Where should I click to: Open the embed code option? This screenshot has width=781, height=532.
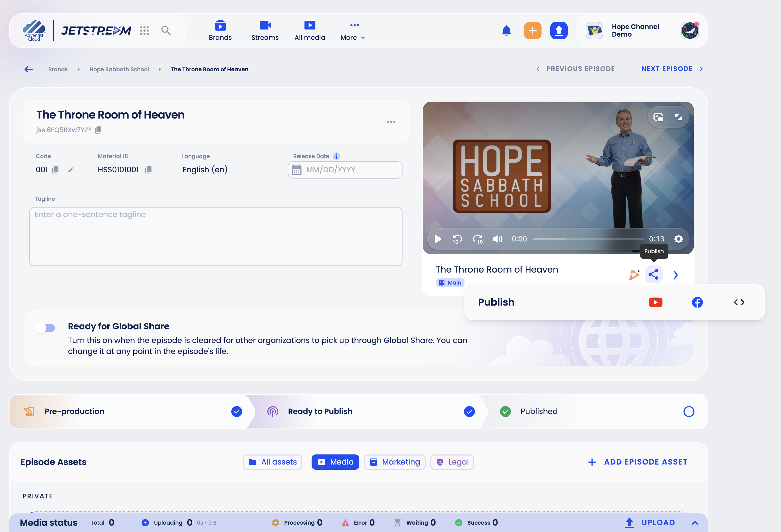tap(739, 302)
